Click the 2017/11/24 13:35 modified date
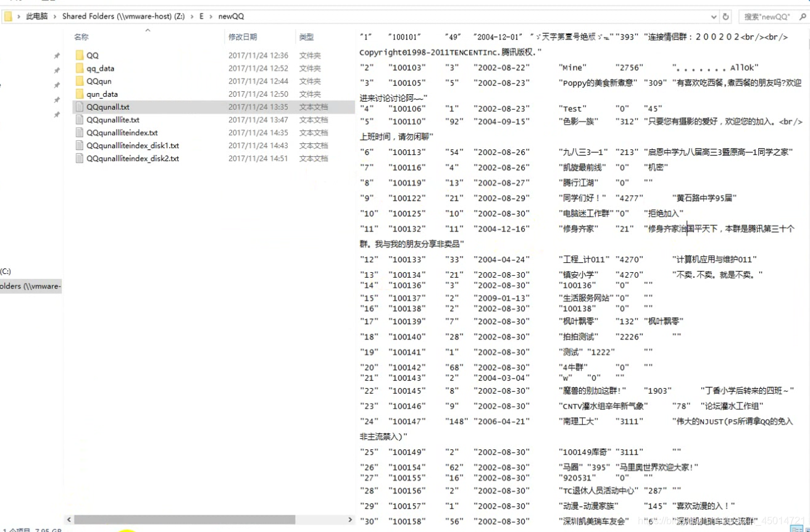 click(x=258, y=107)
